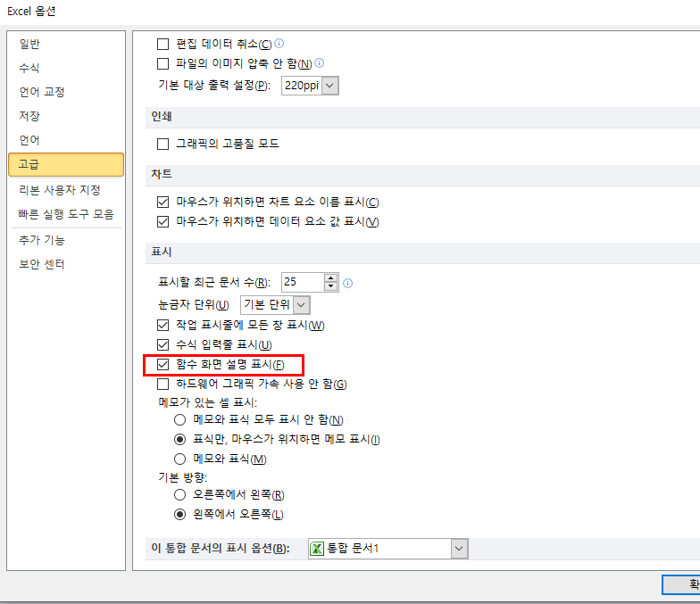700x604 pixels.
Task: Toggle 수식 입력줄 표시 checkbox
Action: click(162, 344)
